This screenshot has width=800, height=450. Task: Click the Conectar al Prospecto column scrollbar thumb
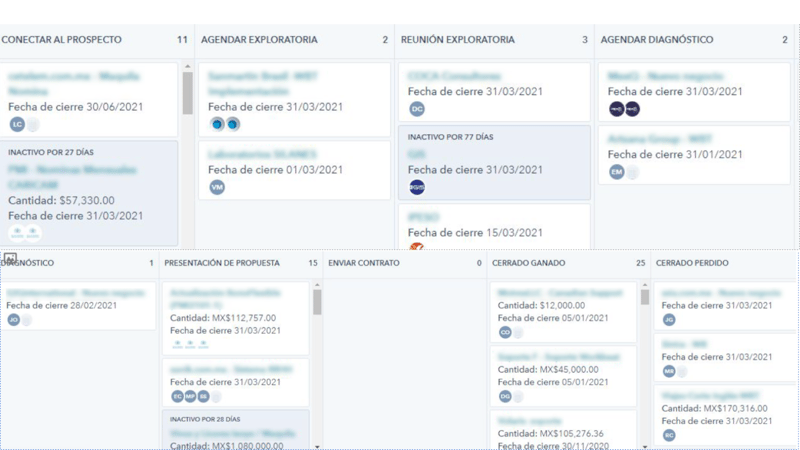coord(187,92)
